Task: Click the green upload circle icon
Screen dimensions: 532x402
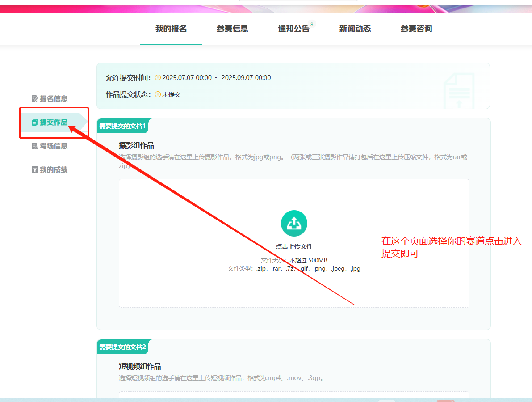Action: (x=294, y=223)
